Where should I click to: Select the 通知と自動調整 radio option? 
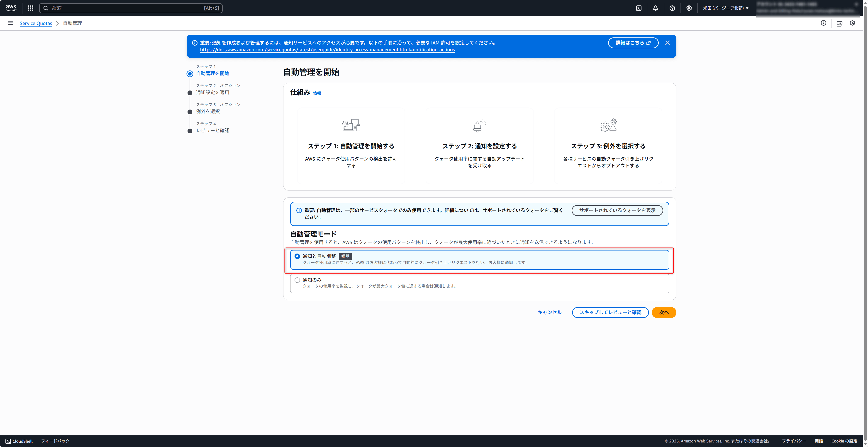pyautogui.click(x=297, y=256)
